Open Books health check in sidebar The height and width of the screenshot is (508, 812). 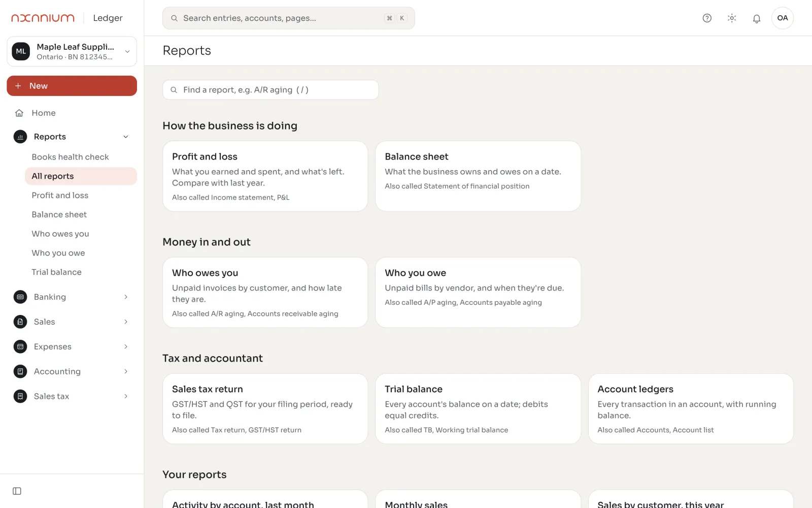pyautogui.click(x=81, y=157)
